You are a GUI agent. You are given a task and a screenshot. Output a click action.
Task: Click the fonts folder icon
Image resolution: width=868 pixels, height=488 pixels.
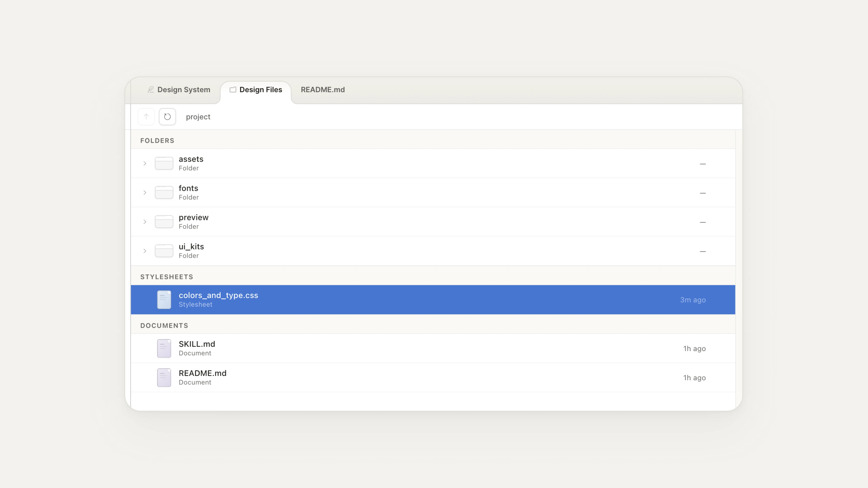(x=164, y=192)
